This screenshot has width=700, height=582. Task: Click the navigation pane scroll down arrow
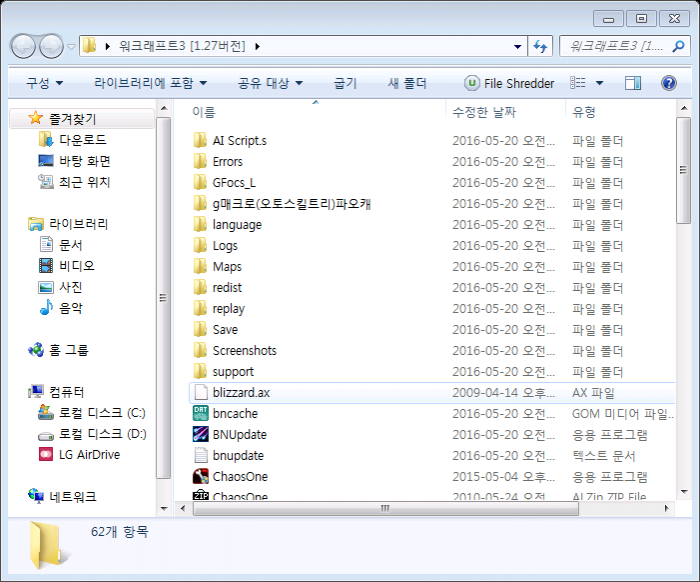164,508
